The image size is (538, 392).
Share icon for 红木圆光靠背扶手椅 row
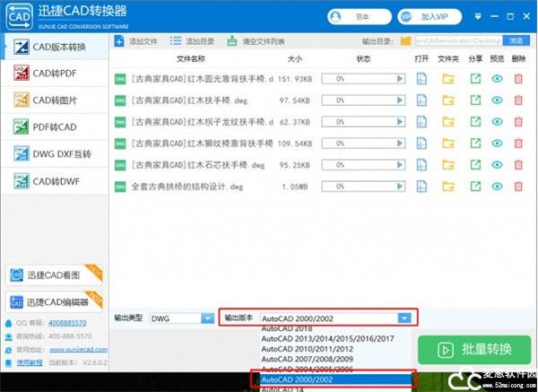coord(475,79)
